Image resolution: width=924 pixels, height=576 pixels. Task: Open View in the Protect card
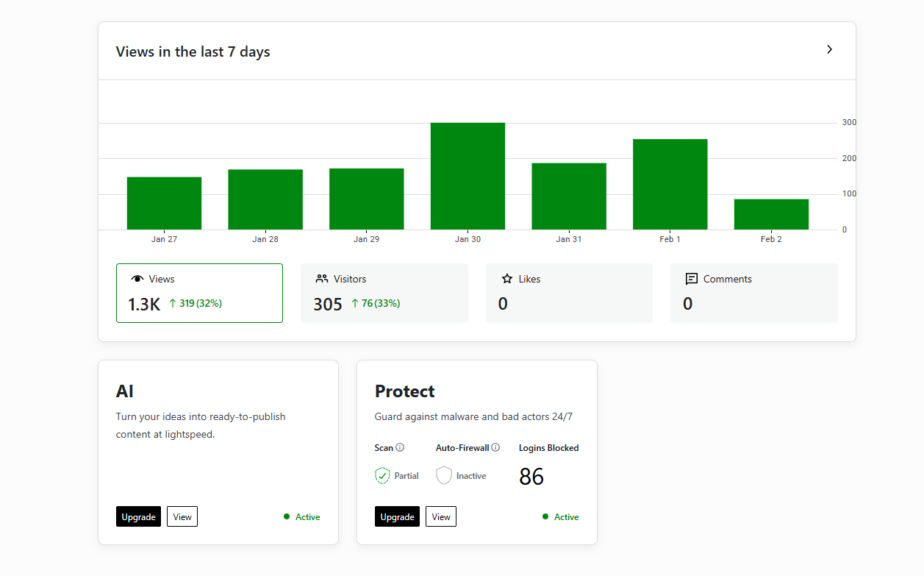(441, 516)
